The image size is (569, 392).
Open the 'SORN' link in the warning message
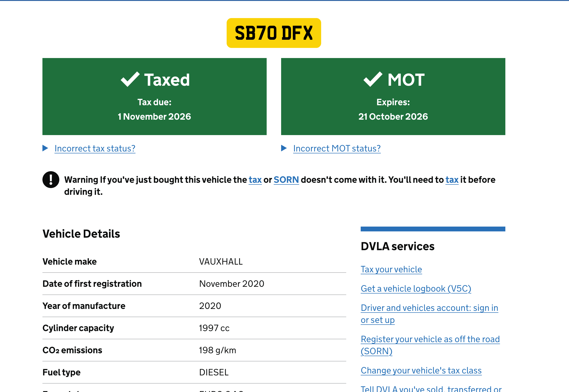pos(286,180)
